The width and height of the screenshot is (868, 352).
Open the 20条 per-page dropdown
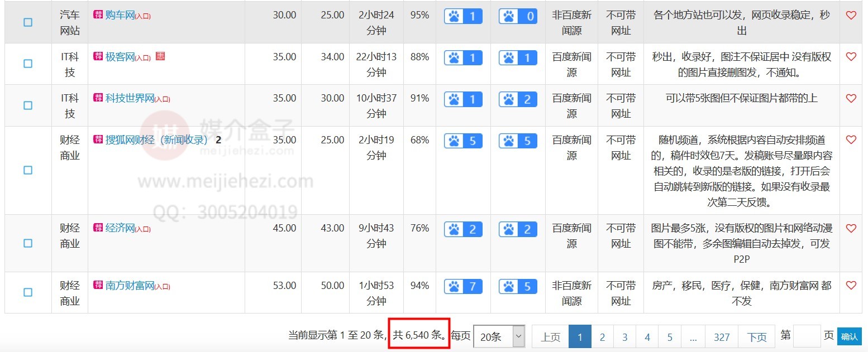tap(499, 336)
